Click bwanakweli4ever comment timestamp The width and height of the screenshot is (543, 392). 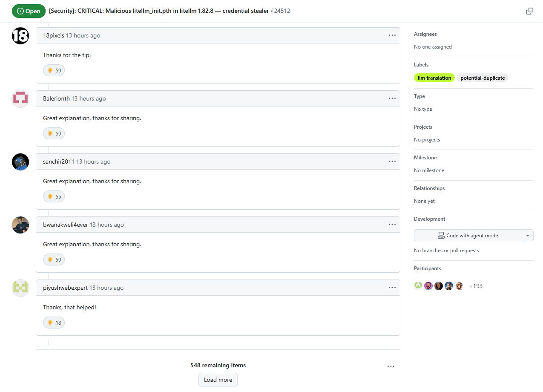pos(106,225)
